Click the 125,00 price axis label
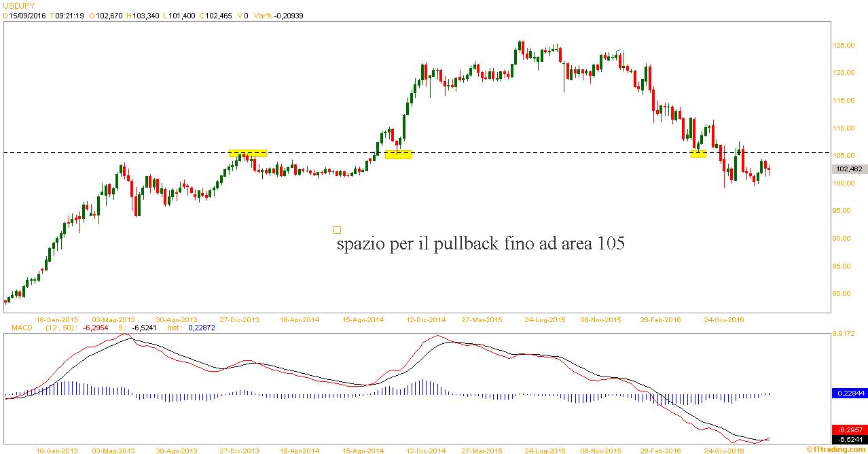 point(846,45)
